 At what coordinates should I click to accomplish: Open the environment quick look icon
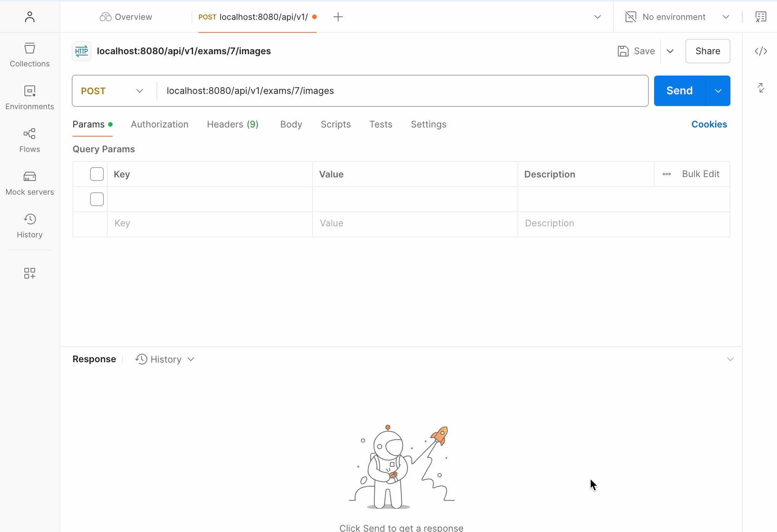pyautogui.click(x=761, y=17)
